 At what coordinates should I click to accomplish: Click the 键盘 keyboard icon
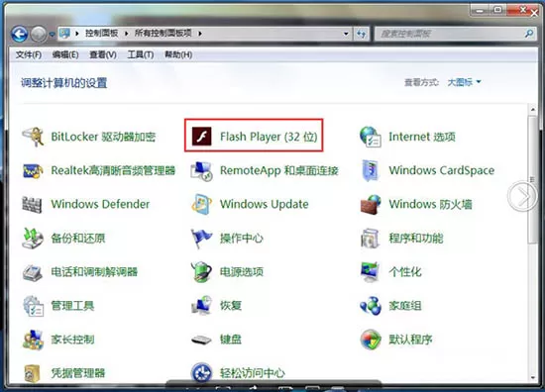pos(201,340)
